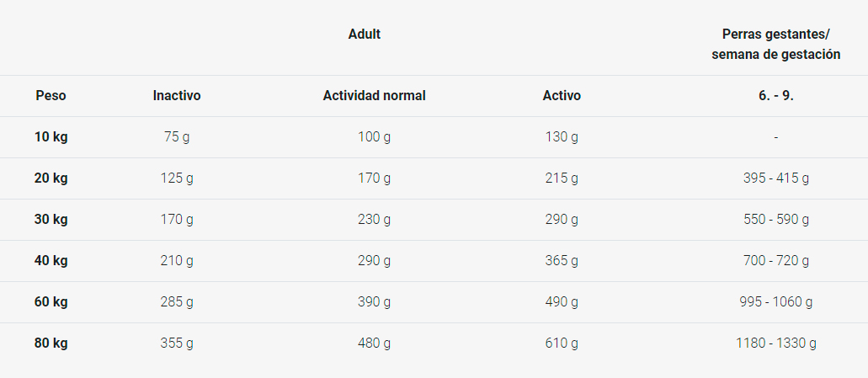
Task: Click the 75 g inactive value
Action: click(177, 136)
